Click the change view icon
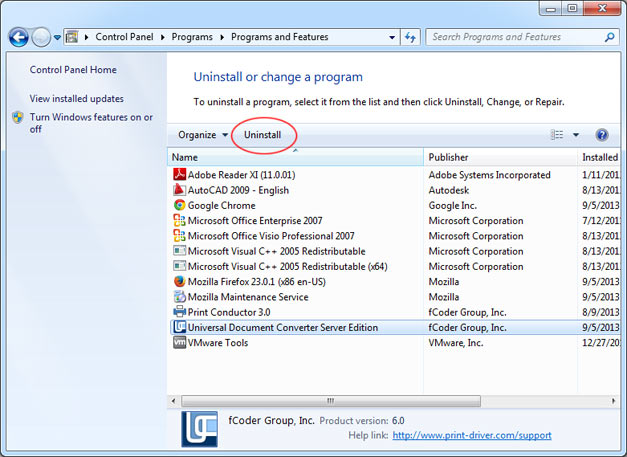This screenshot has width=627, height=457. click(x=557, y=135)
